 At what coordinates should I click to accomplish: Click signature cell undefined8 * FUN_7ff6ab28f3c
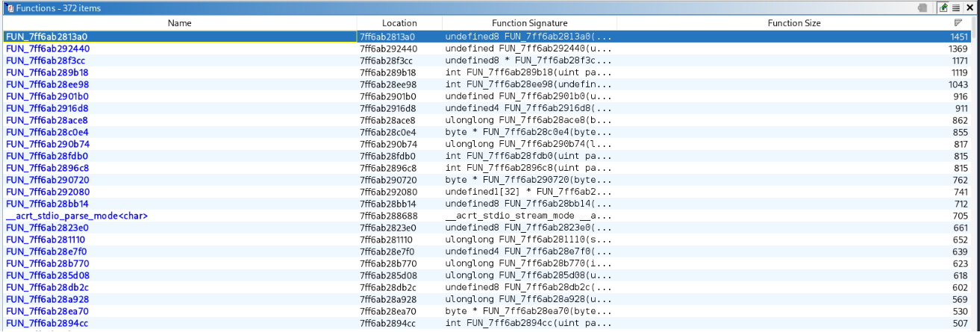click(530, 60)
